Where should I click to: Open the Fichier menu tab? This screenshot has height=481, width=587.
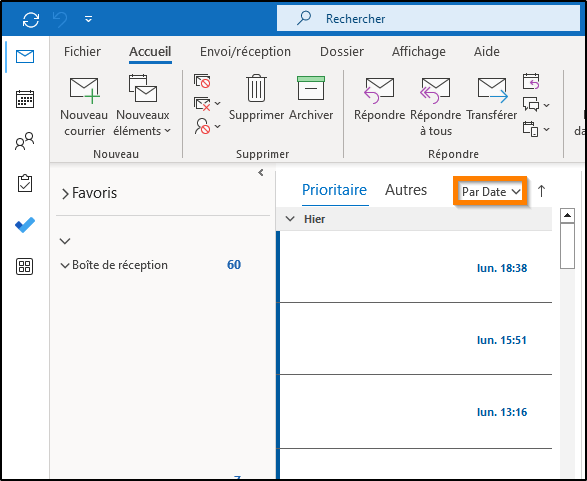82,52
